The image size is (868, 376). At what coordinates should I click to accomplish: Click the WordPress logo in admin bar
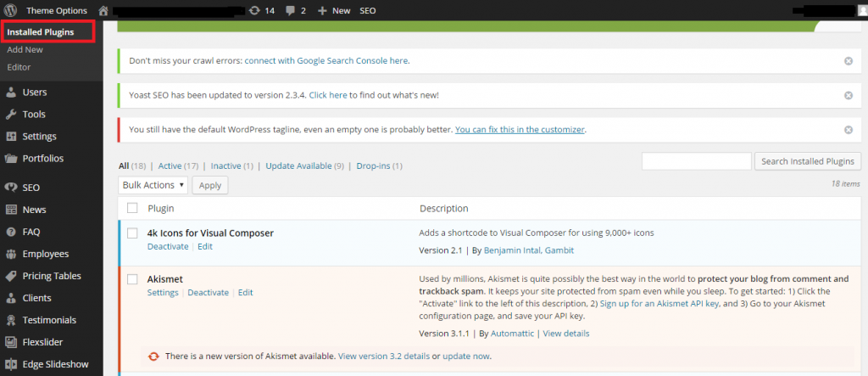[10, 10]
